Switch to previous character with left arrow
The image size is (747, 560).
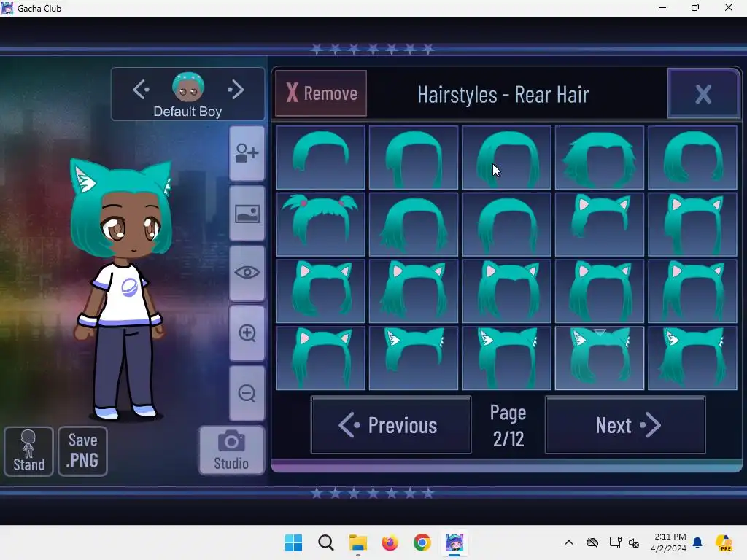(141, 90)
